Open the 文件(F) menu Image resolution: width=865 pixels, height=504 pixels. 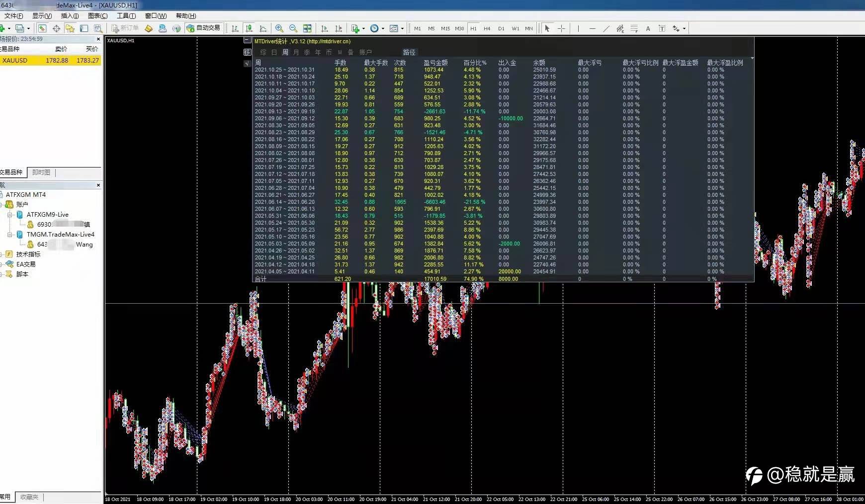[x=13, y=16]
